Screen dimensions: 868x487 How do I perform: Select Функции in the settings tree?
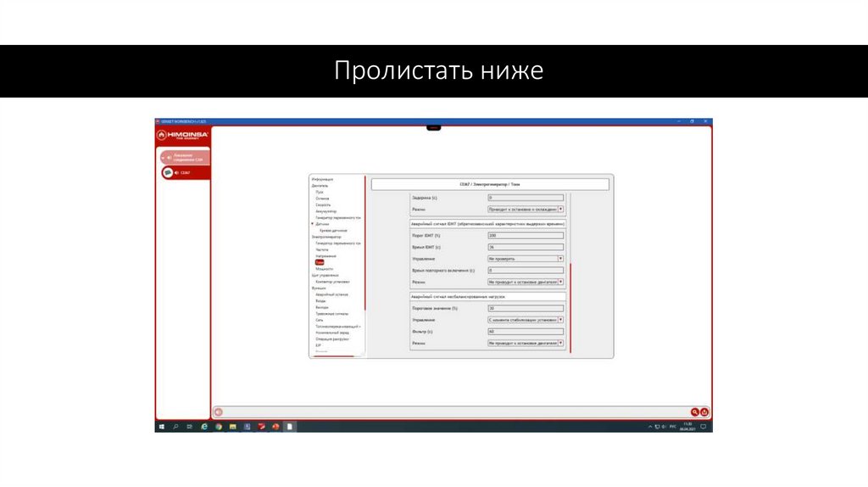pos(319,288)
